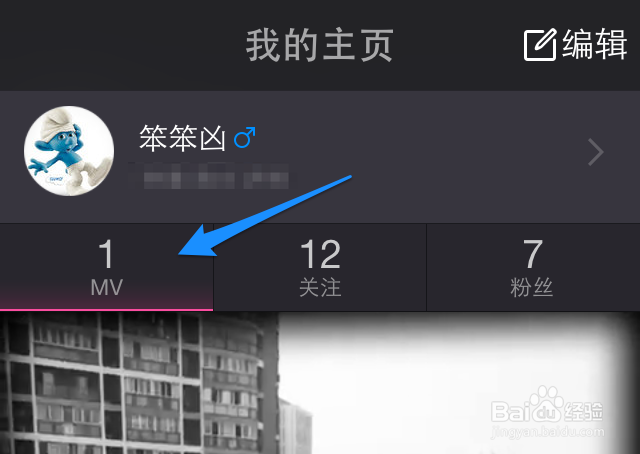
Task: Open the 粉丝 tab label
Action: coord(531,287)
